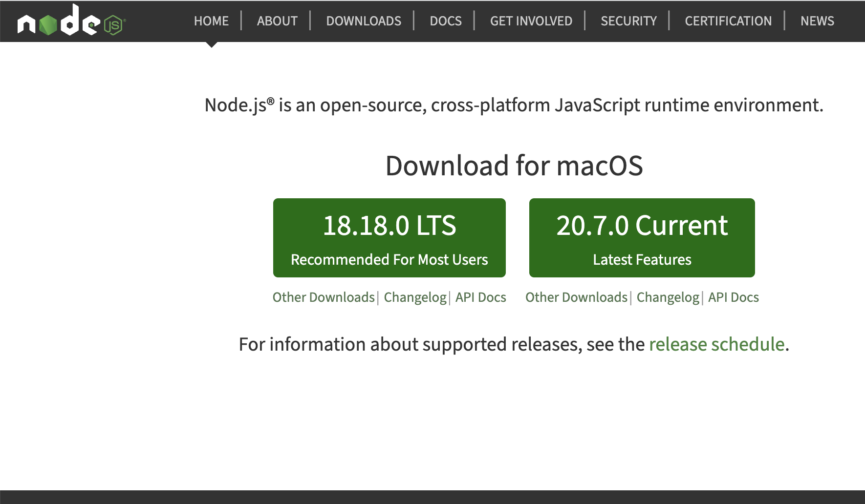This screenshot has height=504, width=865.
Task: Open API Docs for the Current release
Action: click(x=733, y=297)
